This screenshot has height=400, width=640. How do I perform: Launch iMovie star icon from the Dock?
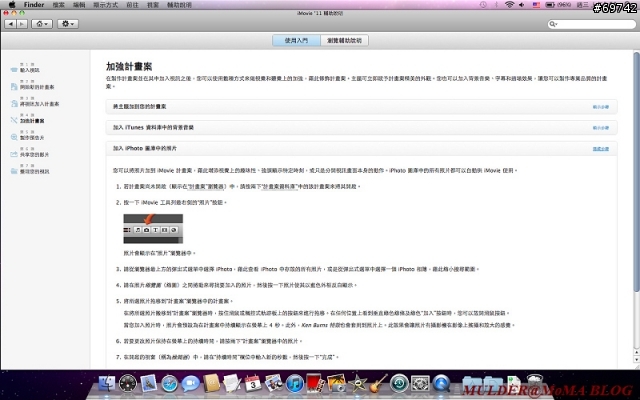(x=358, y=383)
